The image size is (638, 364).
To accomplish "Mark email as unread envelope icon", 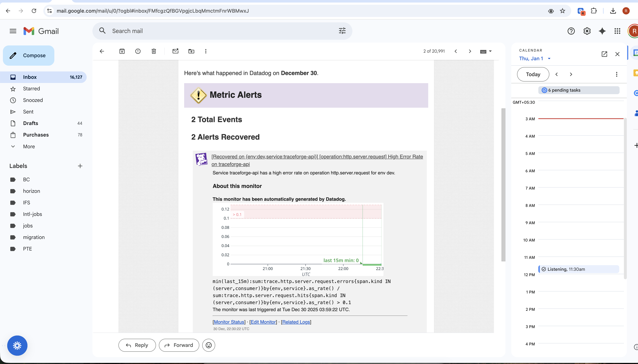I will (175, 51).
